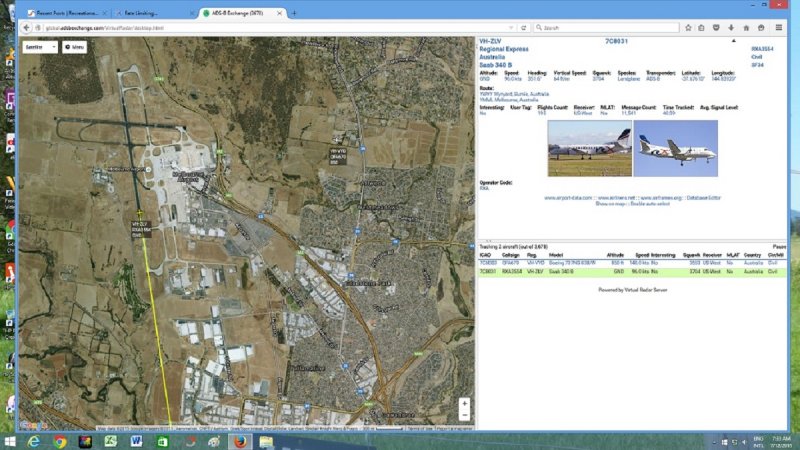Zoom in on the map
The width and height of the screenshot is (800, 450).
coord(464,404)
